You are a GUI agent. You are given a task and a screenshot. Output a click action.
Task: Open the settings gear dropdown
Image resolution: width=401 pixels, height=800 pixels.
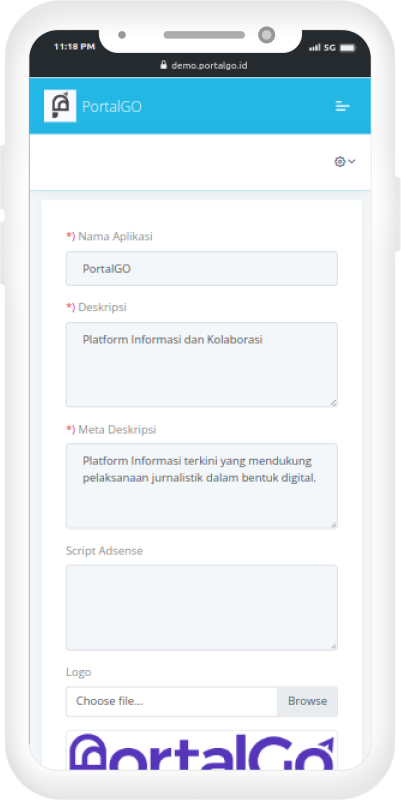pyautogui.click(x=345, y=162)
